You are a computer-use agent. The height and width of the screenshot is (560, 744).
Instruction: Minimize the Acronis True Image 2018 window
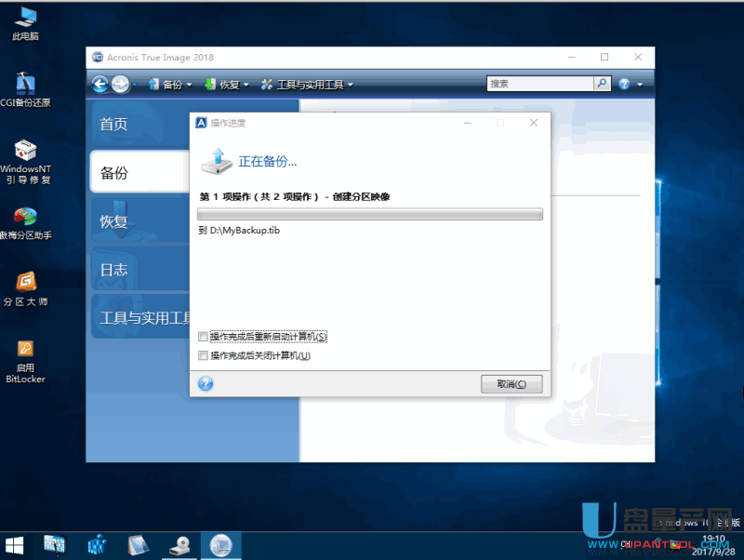pos(572,57)
